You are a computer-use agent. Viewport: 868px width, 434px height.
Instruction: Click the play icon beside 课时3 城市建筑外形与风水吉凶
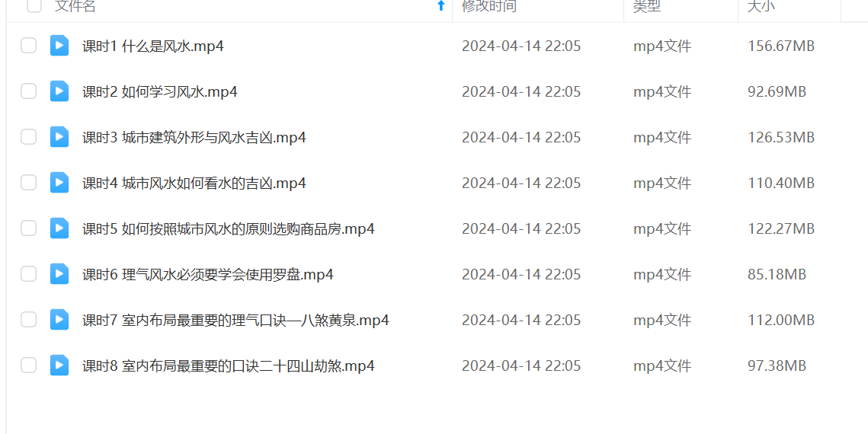click(x=59, y=136)
